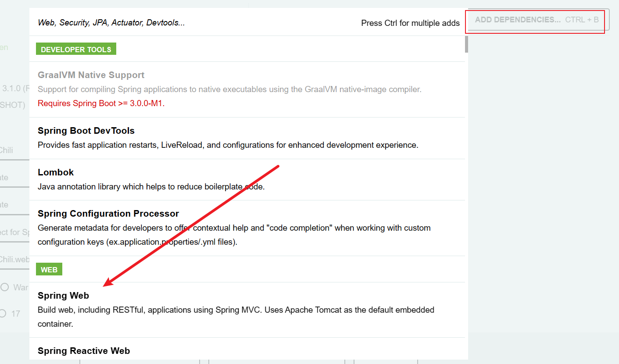This screenshot has width=619, height=364.
Task: Click the green WEB category label
Action: pyautogui.click(x=49, y=270)
